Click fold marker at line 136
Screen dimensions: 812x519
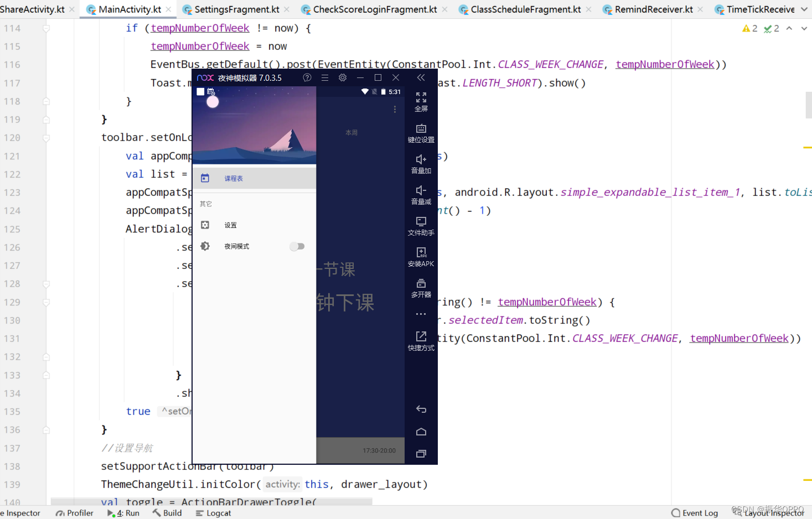coord(46,430)
